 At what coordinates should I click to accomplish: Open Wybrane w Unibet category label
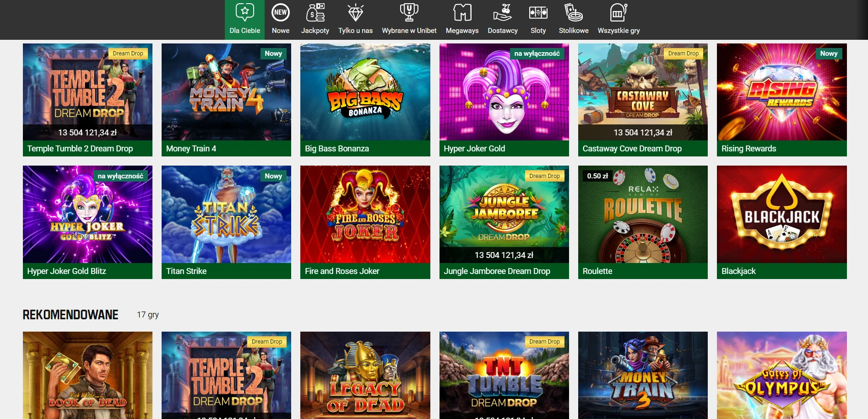[x=409, y=31]
